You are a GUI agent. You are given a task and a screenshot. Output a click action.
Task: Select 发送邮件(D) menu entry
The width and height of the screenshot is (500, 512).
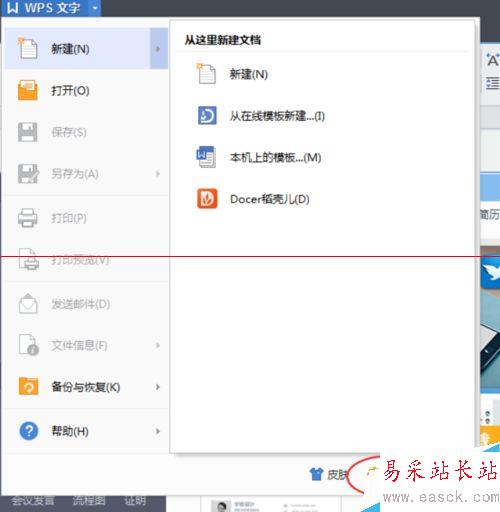(x=86, y=304)
